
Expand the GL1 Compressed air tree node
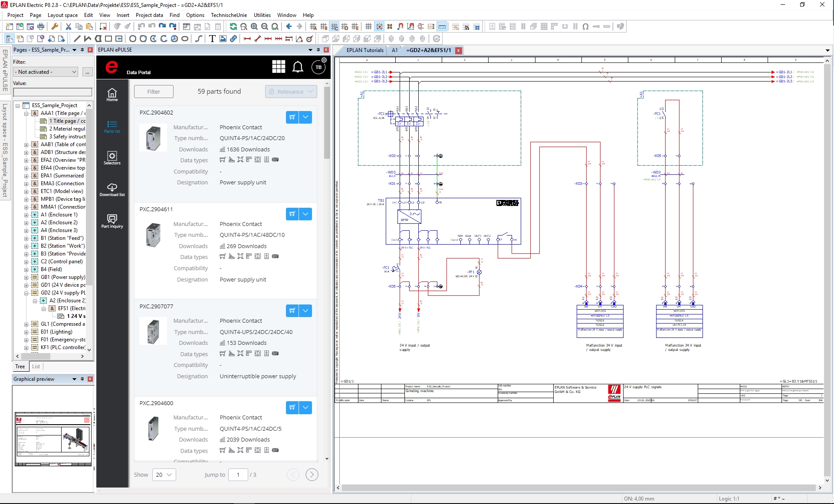[26, 324]
